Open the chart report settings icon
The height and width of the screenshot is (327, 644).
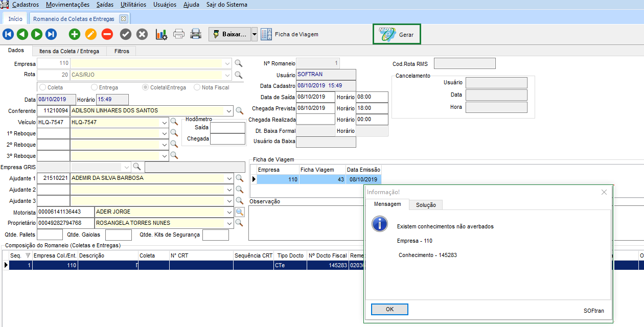(162, 34)
